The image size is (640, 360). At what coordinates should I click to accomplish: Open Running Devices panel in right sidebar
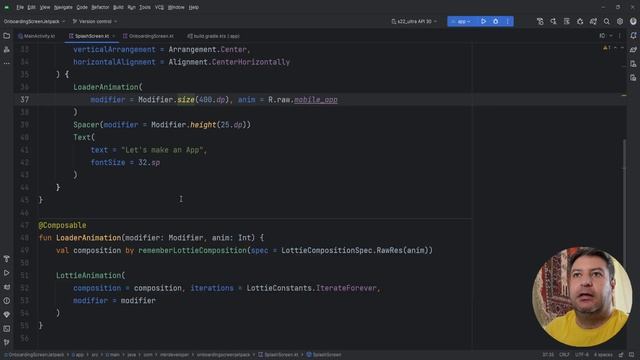pyautogui.click(x=633, y=78)
